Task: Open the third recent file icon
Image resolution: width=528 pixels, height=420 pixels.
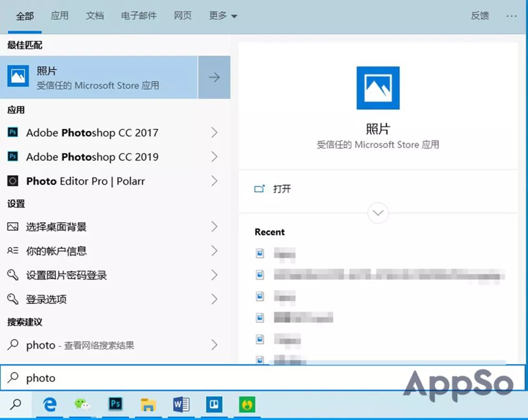Action: tap(260, 297)
